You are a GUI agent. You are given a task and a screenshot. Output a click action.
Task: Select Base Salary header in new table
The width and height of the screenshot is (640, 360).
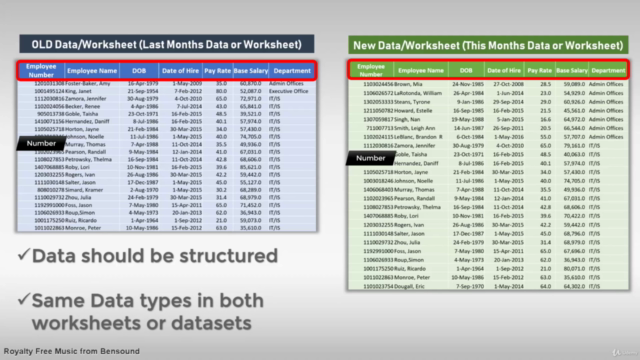(x=572, y=70)
